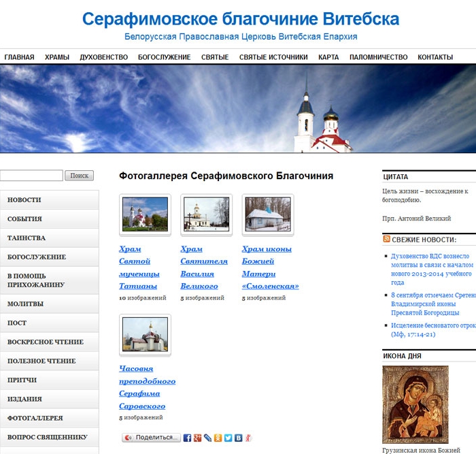Select Паломничество in the navigation bar

pos(378,57)
